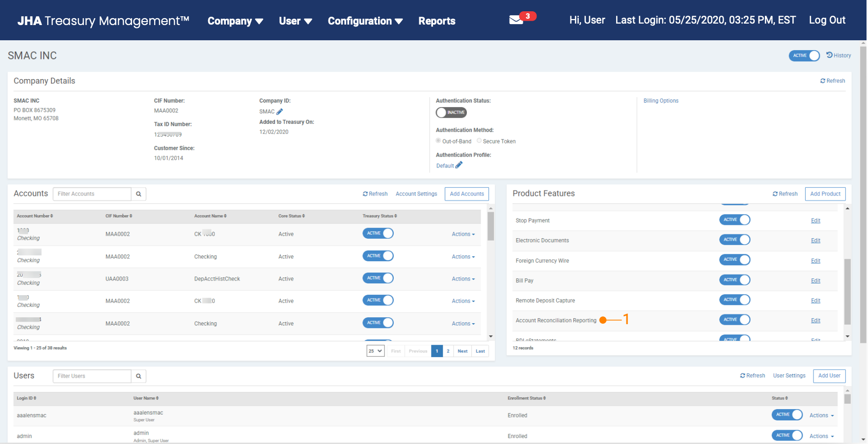The image size is (868, 444).
Task: Click the History clock icon
Action: (829, 55)
